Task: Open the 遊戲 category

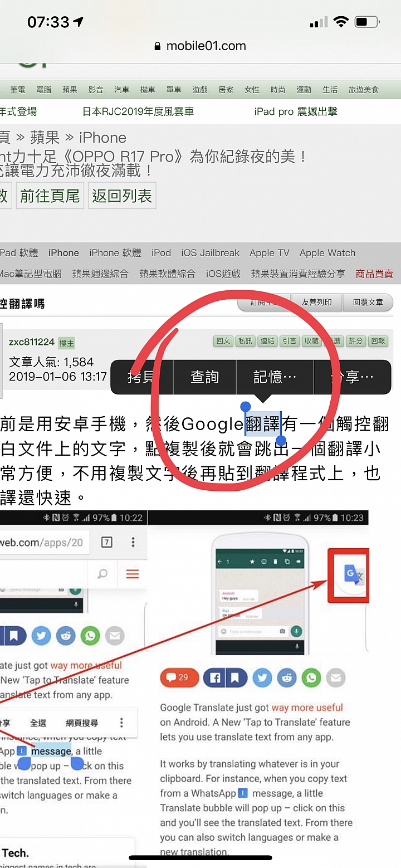Action: (x=200, y=90)
